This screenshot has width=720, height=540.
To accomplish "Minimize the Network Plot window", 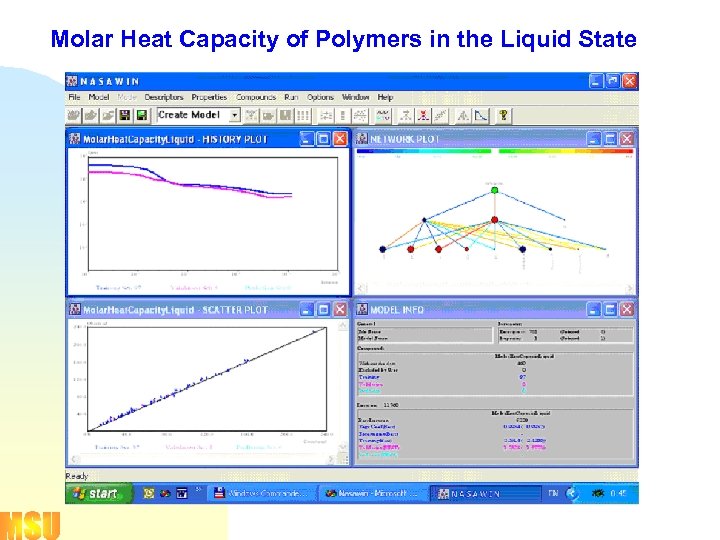I will click(594, 139).
